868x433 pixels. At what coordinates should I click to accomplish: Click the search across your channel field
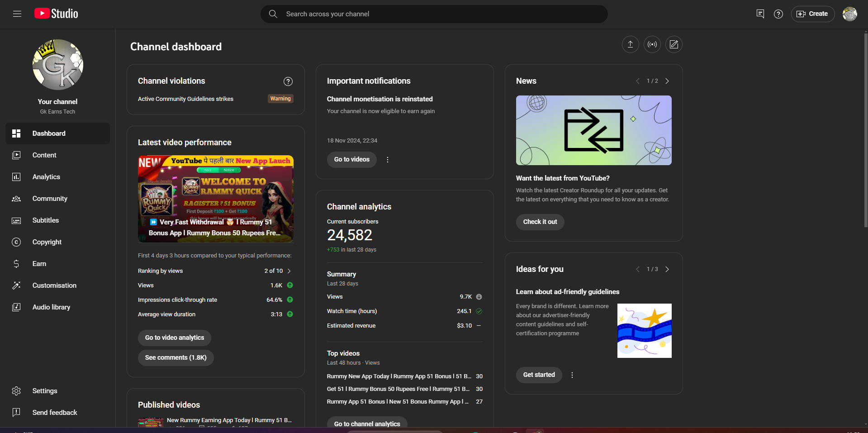click(434, 14)
